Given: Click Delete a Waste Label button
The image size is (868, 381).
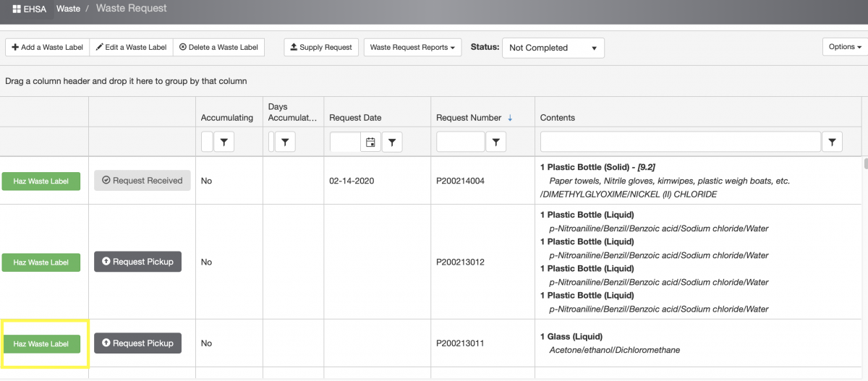Looking at the screenshot, I should pyautogui.click(x=218, y=48).
